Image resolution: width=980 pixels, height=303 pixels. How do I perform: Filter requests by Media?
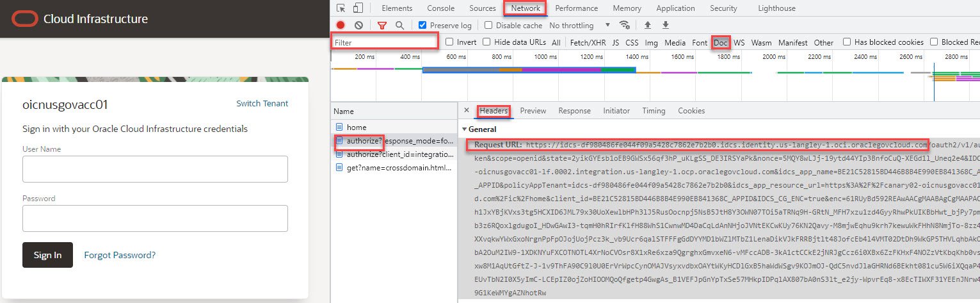point(675,43)
